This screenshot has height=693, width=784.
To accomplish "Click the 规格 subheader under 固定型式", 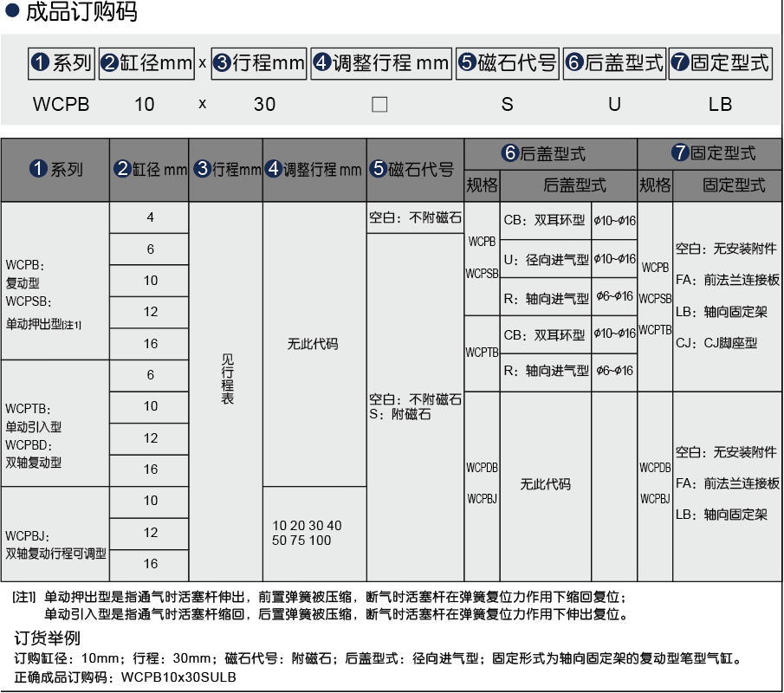I will click(655, 185).
